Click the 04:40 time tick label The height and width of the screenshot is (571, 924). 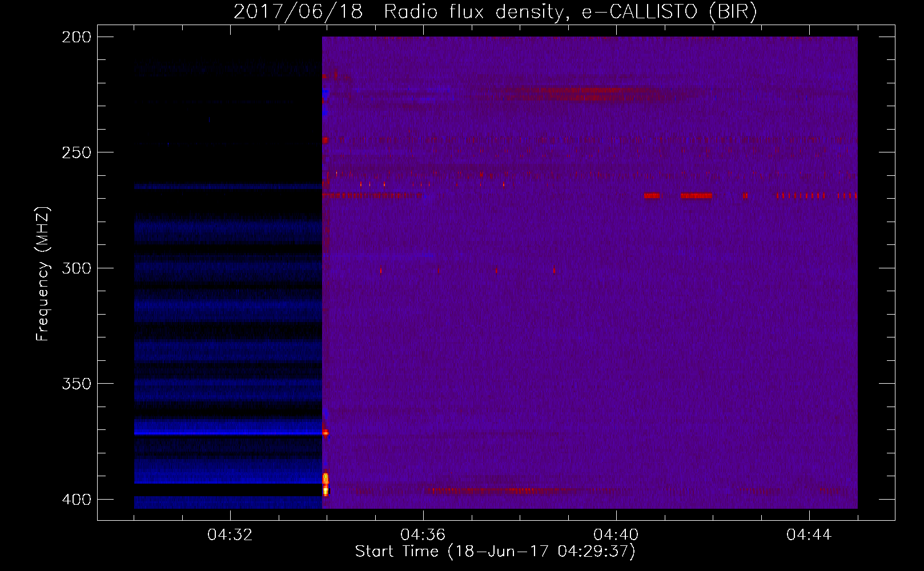(x=616, y=535)
